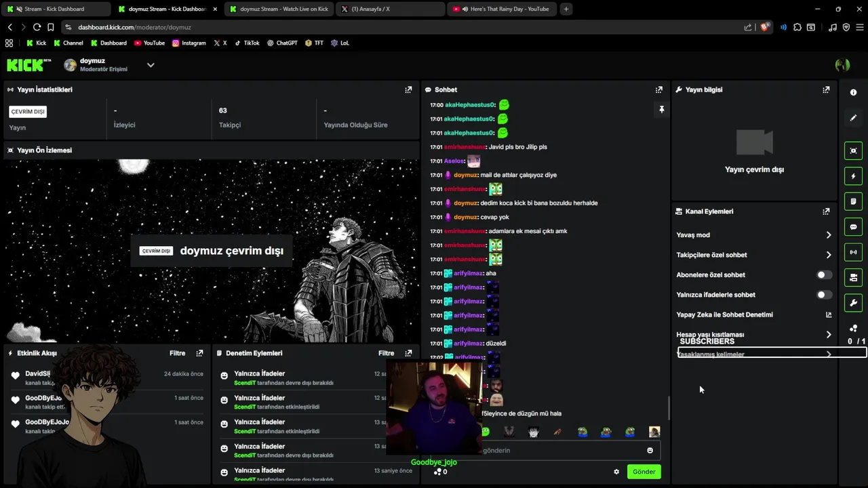Viewport: 868px width, 488px height.
Task: Open the YouTube bookmark
Action: 149,43
